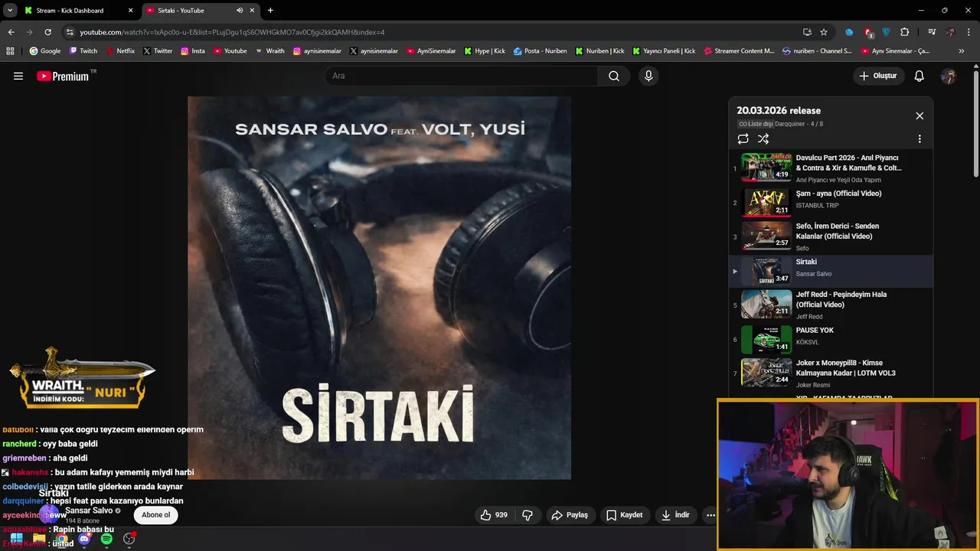Play Davulcu Part 2026 from the playlist
This screenshot has width=980, height=551.
click(x=831, y=168)
